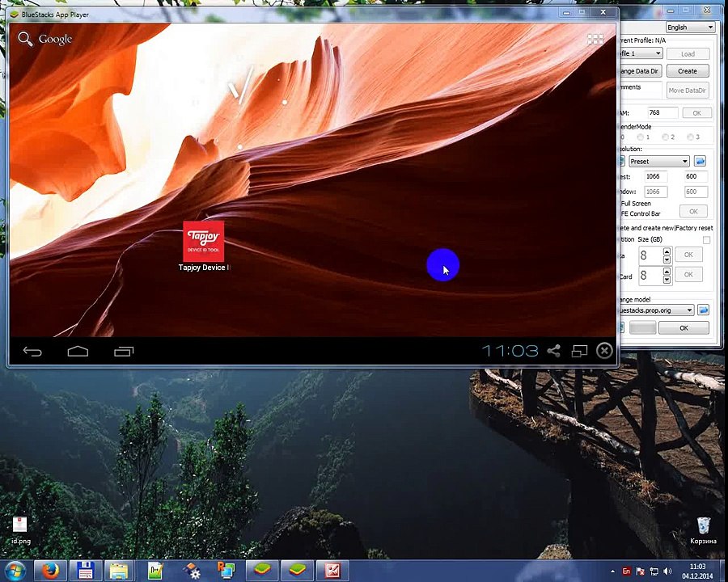This screenshot has height=582, width=728.
Task: Click the Google search text
Action: click(x=55, y=40)
